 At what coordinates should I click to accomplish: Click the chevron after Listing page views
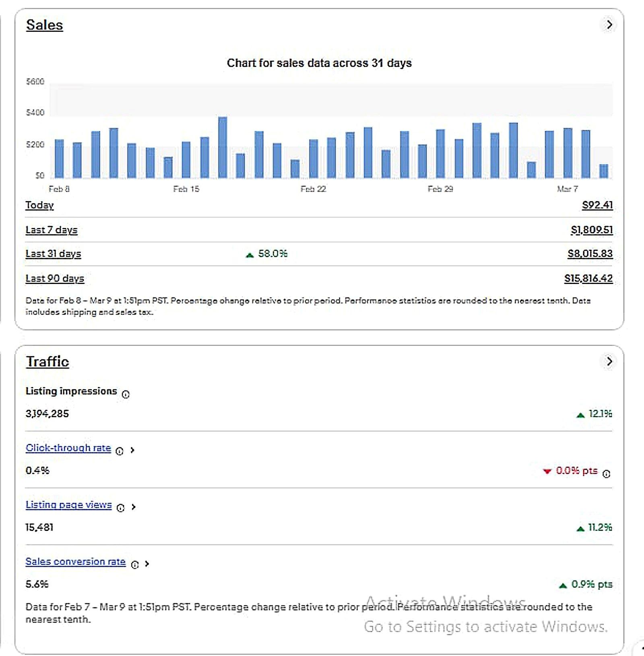(134, 507)
